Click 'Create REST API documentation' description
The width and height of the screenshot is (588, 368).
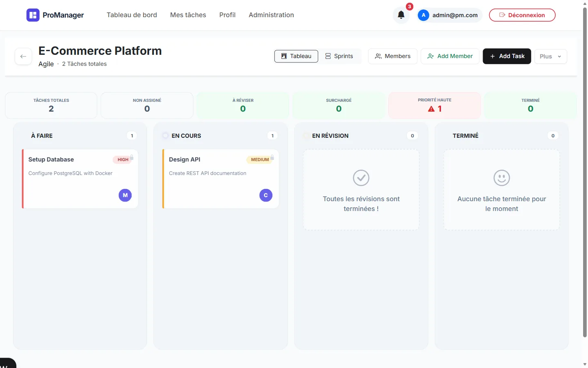pos(207,173)
